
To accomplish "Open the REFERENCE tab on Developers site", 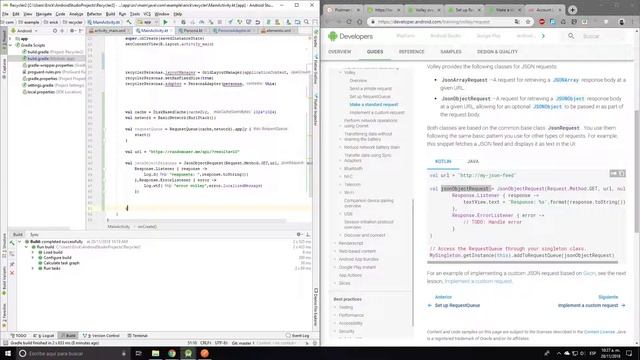I will (411, 52).
